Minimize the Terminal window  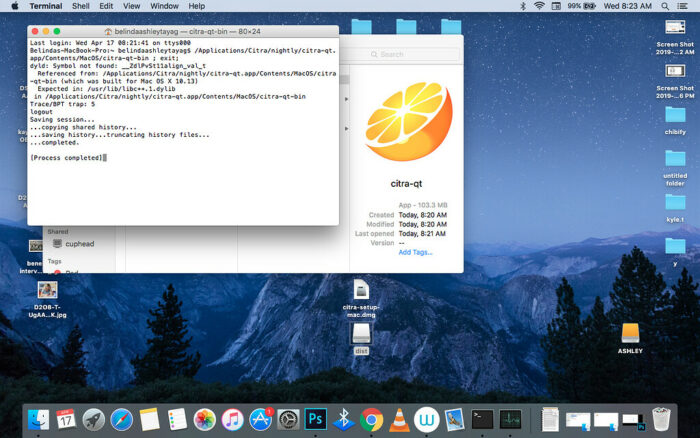(x=46, y=31)
